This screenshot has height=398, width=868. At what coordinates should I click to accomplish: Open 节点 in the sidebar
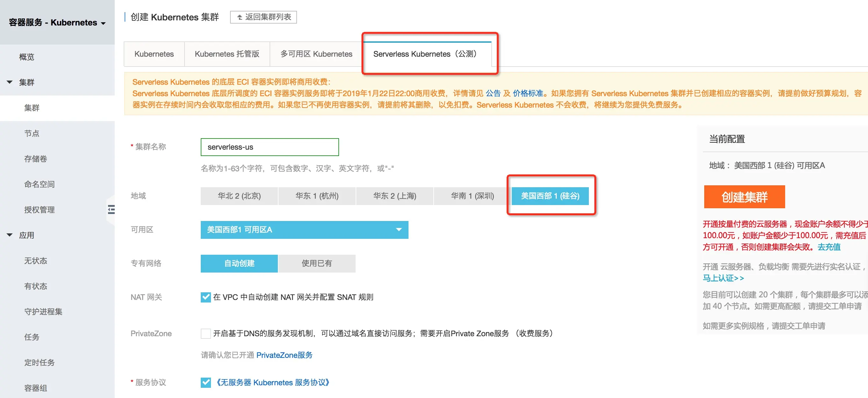click(x=32, y=133)
